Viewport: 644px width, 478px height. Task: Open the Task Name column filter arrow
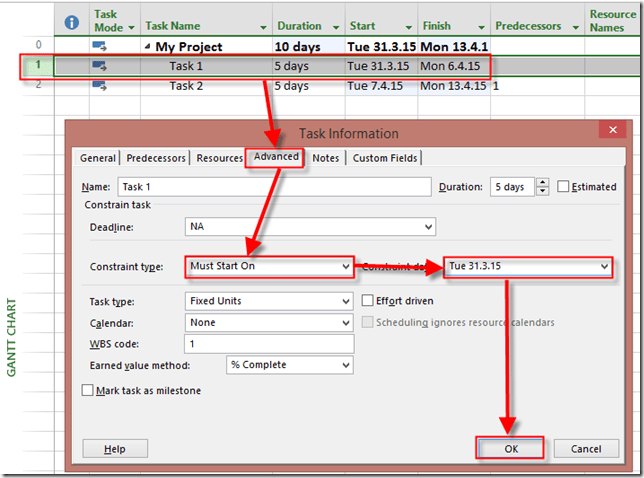[x=263, y=27]
